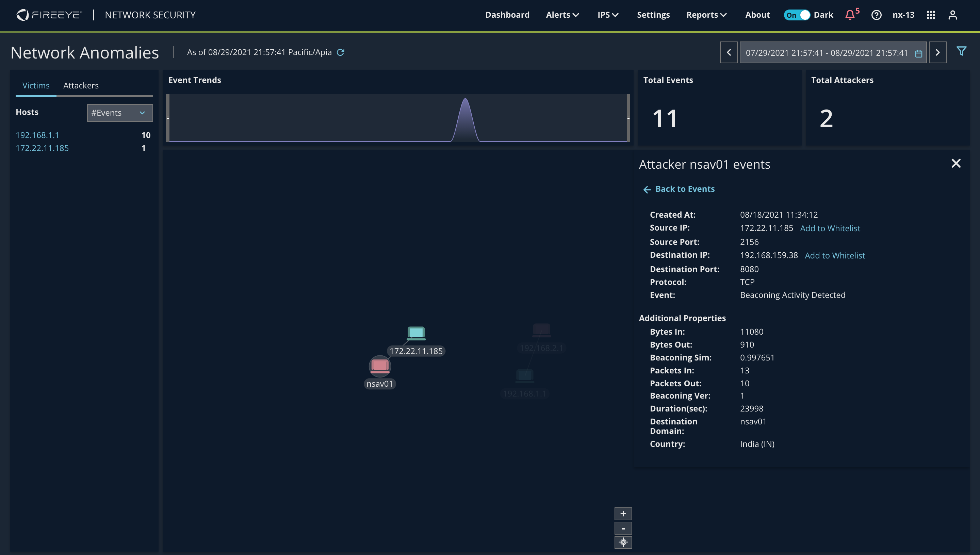Go to next date range
This screenshot has height=555, width=980.
coord(938,52)
